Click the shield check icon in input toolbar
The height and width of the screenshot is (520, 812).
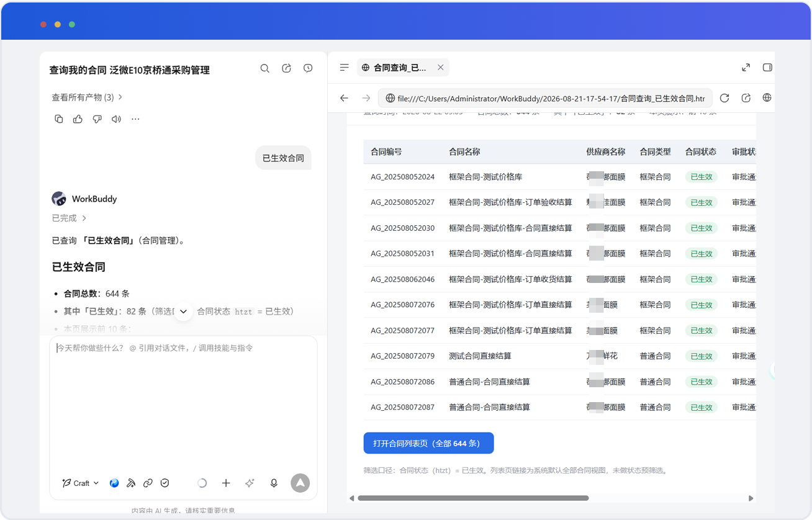pos(165,483)
